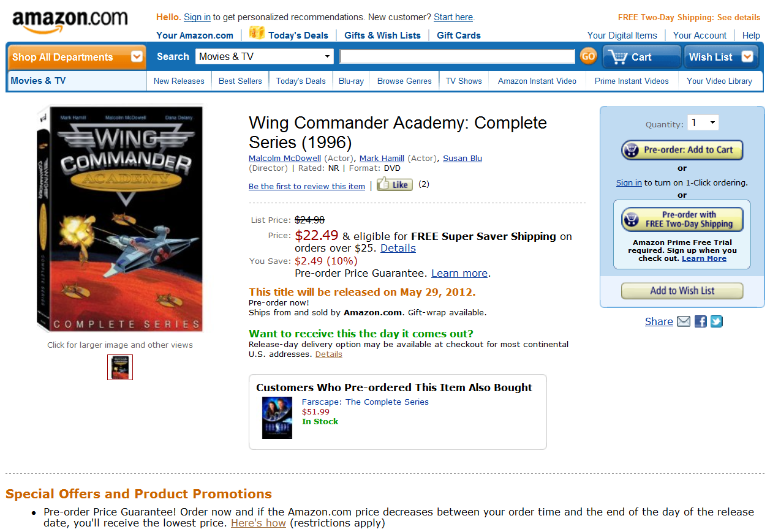Click the Add to Wish List button
This screenshot has width=770, height=532.
tap(682, 291)
